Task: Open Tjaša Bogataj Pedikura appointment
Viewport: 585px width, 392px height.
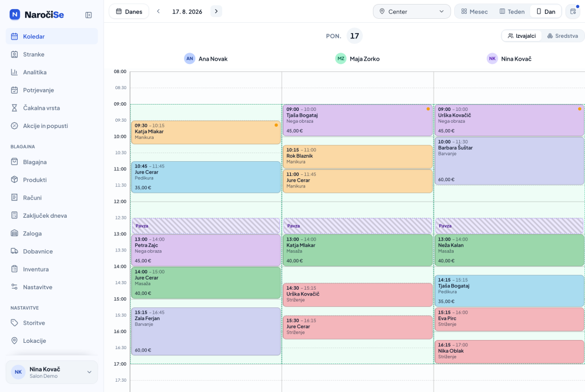Action: click(x=509, y=291)
